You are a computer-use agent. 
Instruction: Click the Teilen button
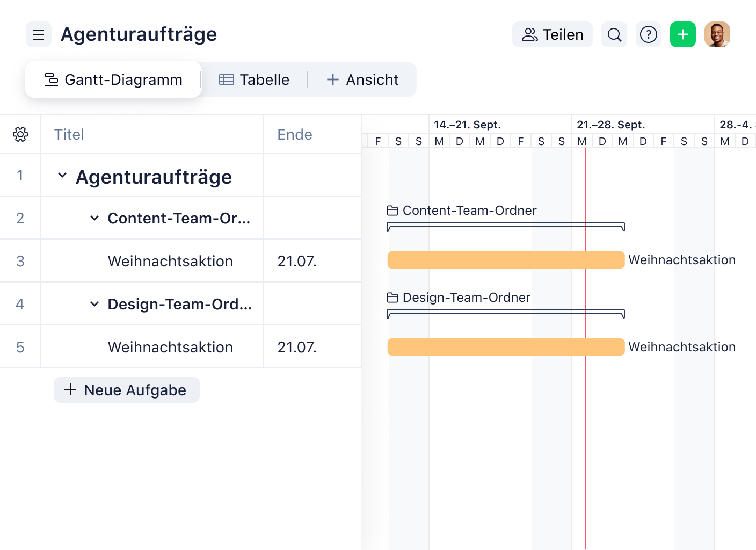click(552, 34)
